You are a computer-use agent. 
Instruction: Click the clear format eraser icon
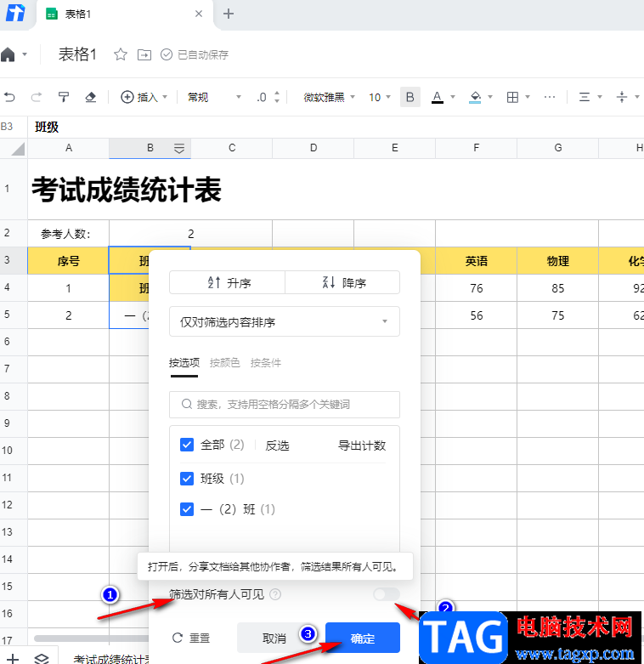coord(90,98)
